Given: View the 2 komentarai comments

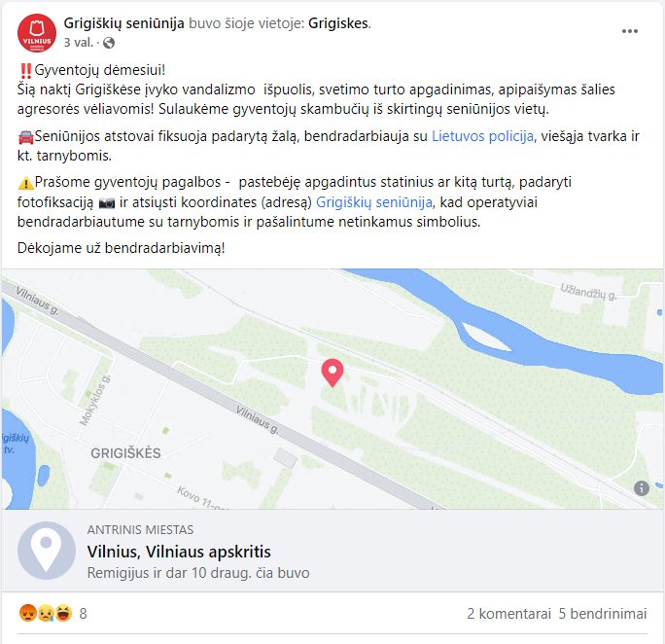Looking at the screenshot, I should tap(508, 614).
